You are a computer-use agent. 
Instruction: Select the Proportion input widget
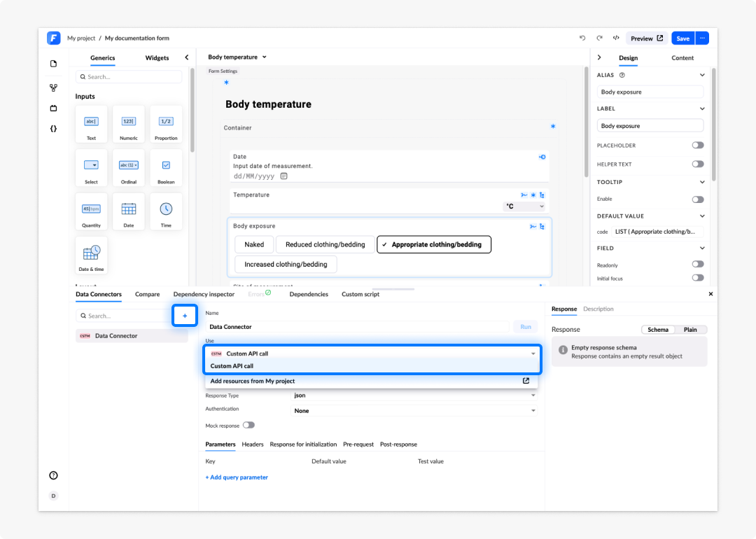(166, 125)
